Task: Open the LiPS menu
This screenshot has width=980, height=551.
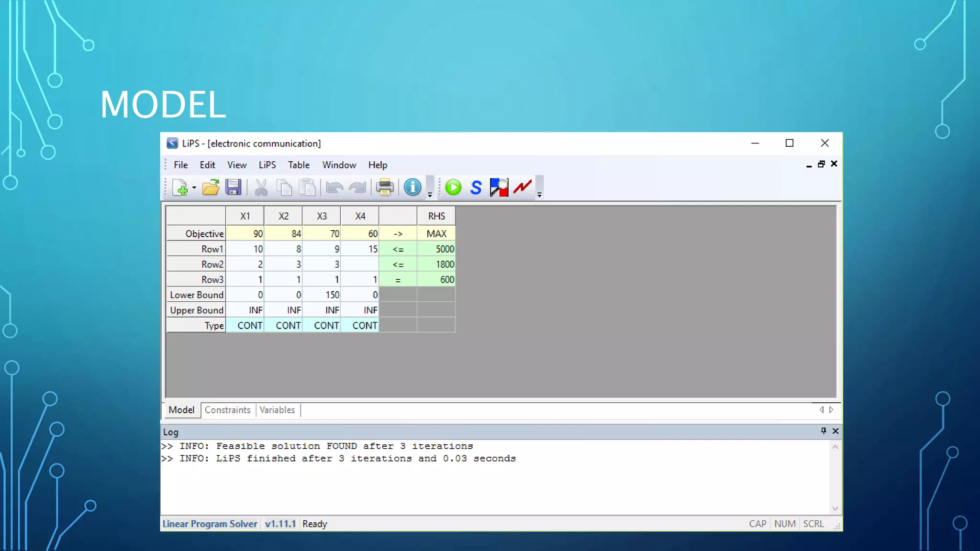Action: click(x=267, y=165)
